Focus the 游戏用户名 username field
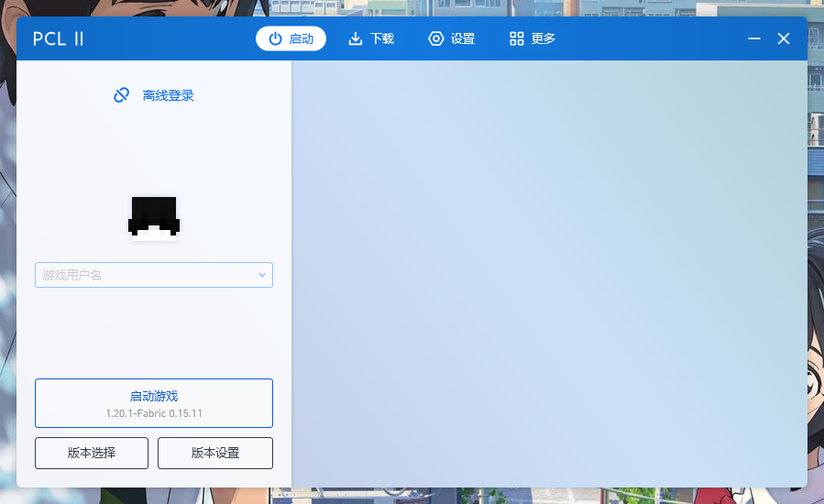 coord(154,275)
